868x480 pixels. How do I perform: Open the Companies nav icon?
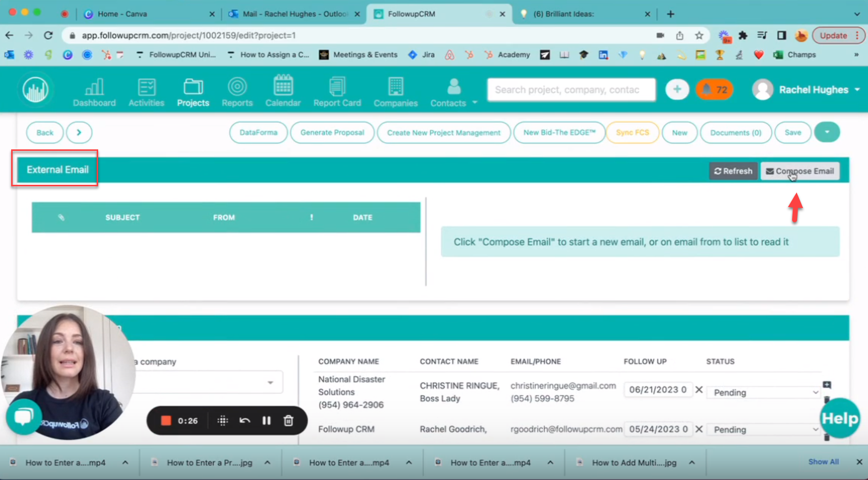coord(396,92)
